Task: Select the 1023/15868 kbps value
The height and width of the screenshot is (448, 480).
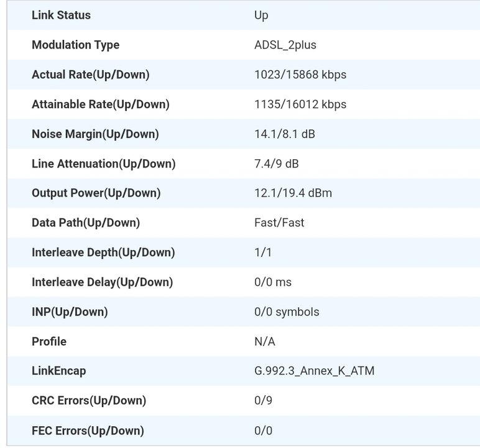Action: pyautogui.click(x=300, y=75)
